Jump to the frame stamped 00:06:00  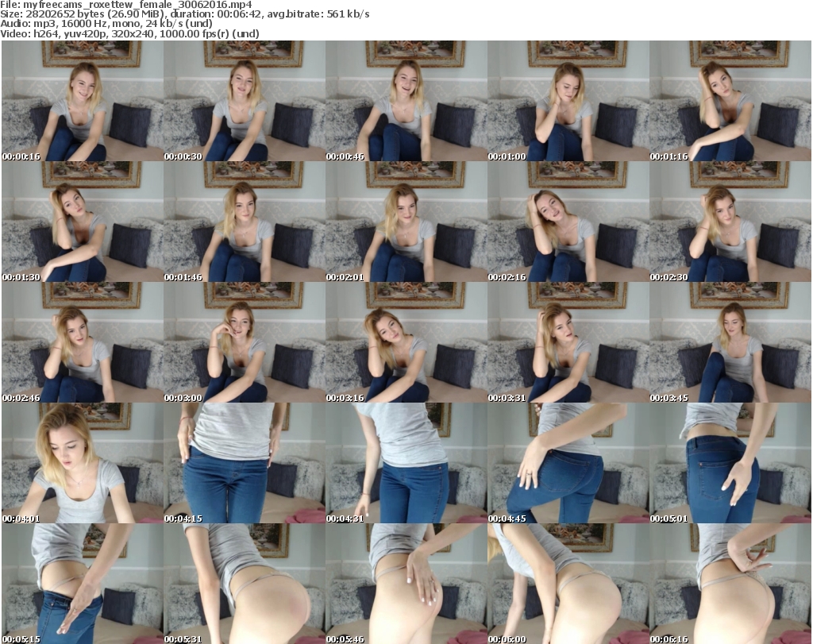[568, 584]
